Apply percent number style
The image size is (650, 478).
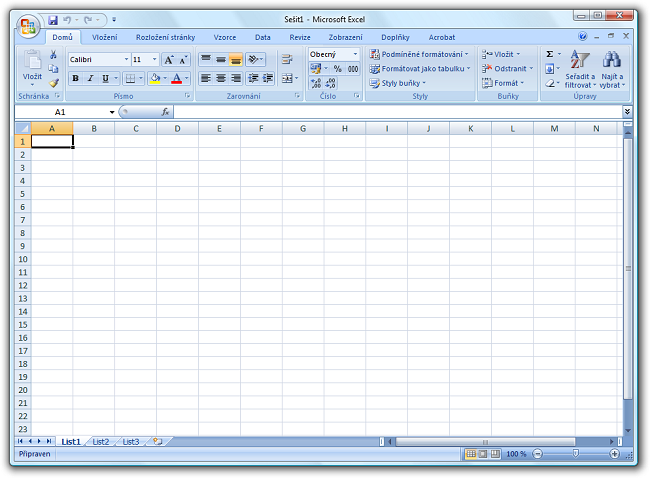point(338,69)
